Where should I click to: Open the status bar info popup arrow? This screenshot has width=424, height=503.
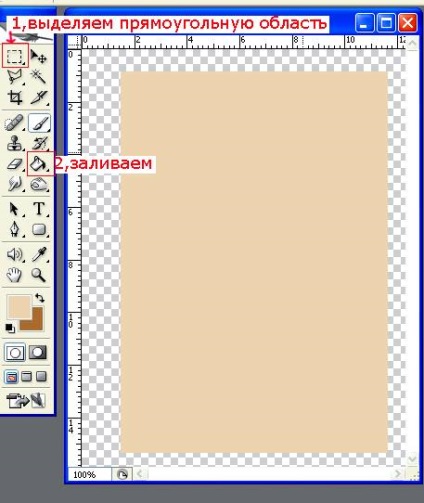click(x=122, y=474)
